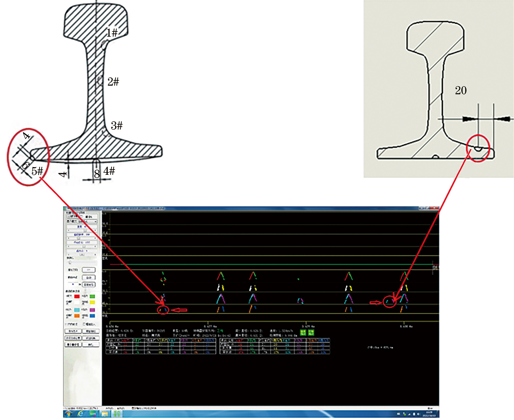Click the left green indicator icon below the chart

pos(303,332)
